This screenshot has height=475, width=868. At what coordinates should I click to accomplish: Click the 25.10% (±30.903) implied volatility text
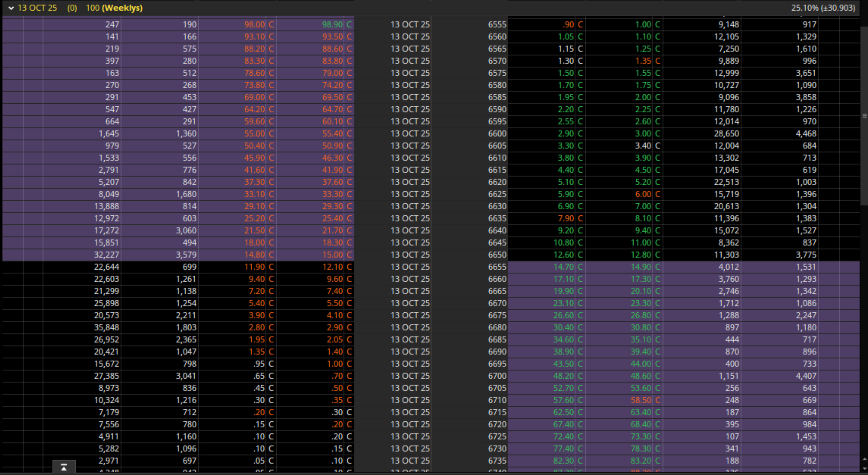coord(823,8)
